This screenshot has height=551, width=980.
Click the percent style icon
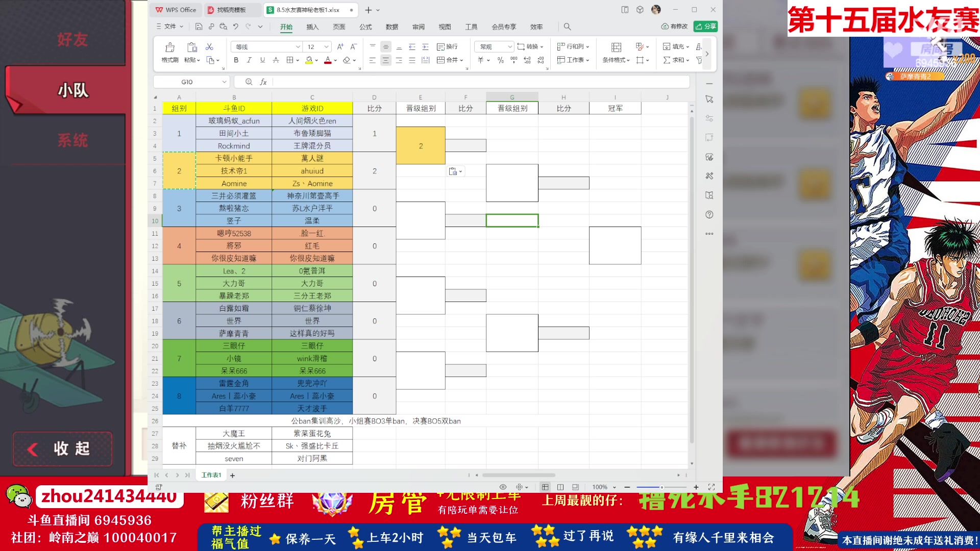[x=501, y=60]
